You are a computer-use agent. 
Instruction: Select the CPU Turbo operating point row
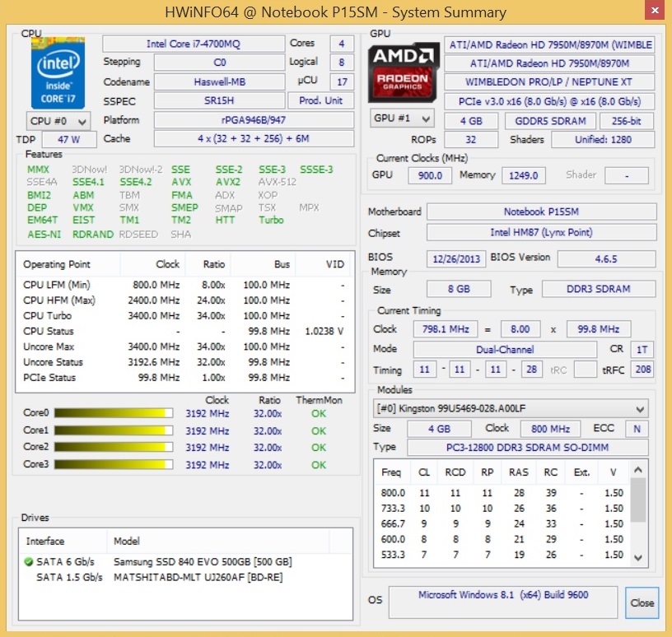tap(184, 316)
